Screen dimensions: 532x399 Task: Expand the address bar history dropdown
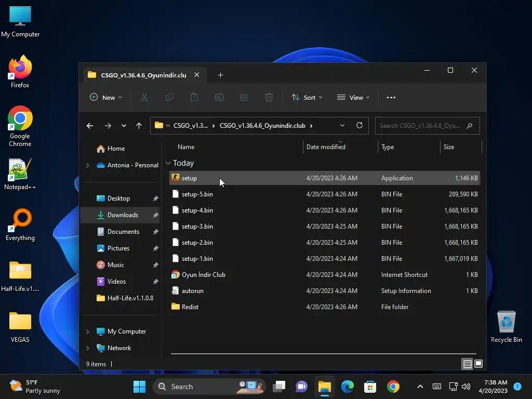[x=342, y=126]
